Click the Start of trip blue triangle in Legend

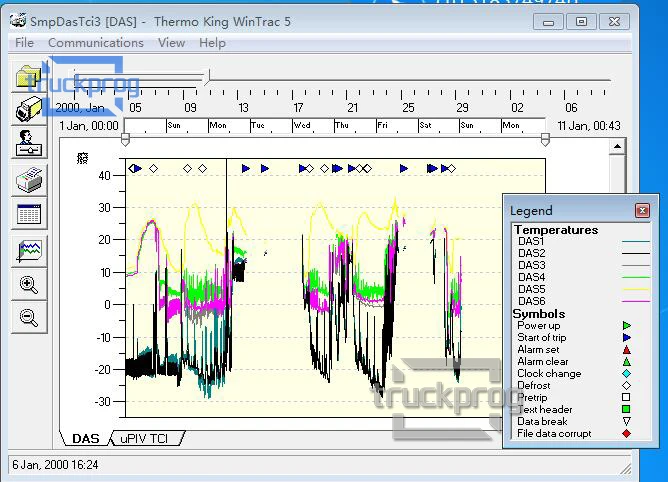[626, 338]
